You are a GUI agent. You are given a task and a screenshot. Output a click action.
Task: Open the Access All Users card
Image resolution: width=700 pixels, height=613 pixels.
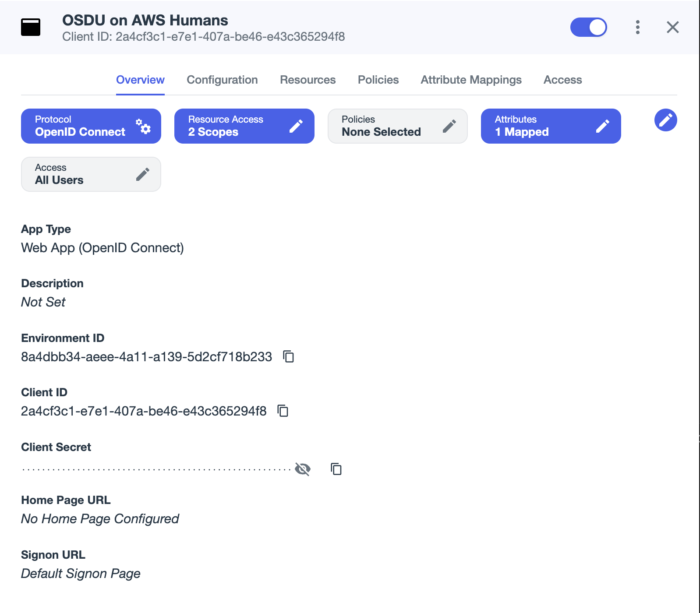point(91,174)
